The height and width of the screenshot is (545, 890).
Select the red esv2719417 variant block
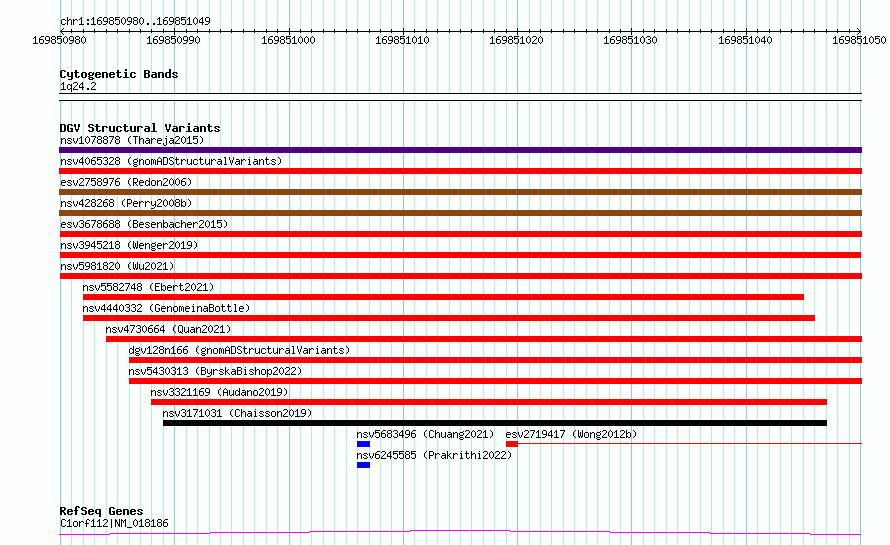pos(512,444)
